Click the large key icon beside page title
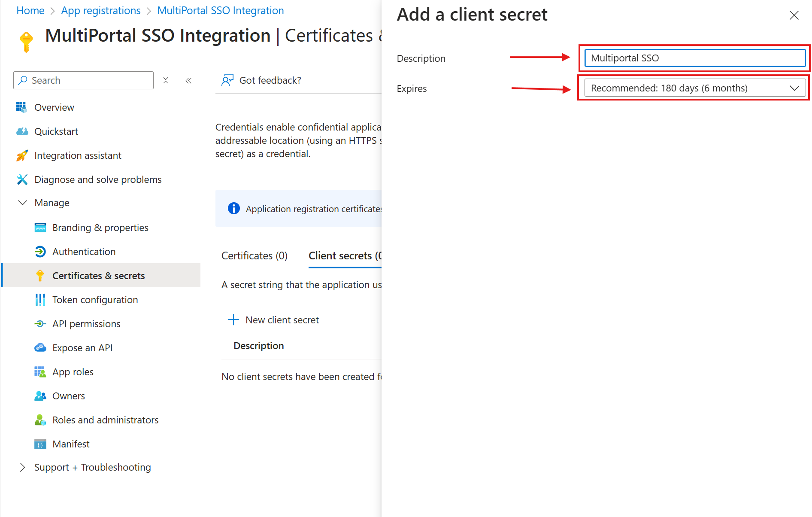Image resolution: width=812 pixels, height=517 pixels. tap(26, 42)
